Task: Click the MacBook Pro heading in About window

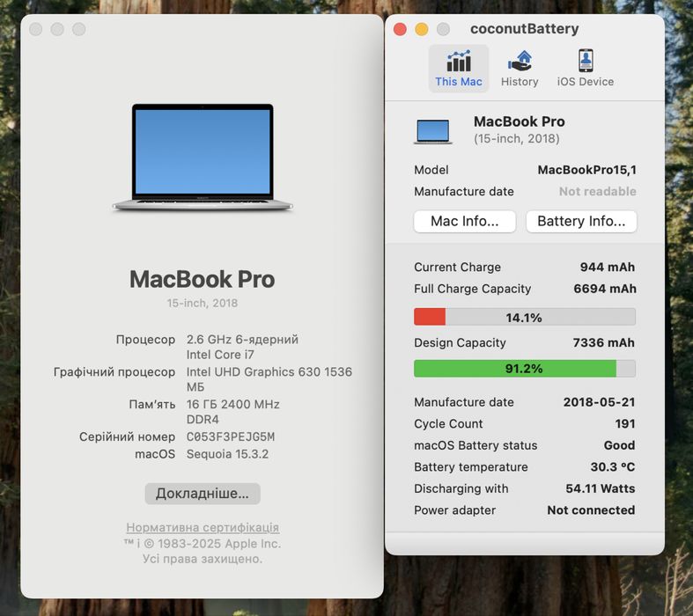Action: click(203, 280)
